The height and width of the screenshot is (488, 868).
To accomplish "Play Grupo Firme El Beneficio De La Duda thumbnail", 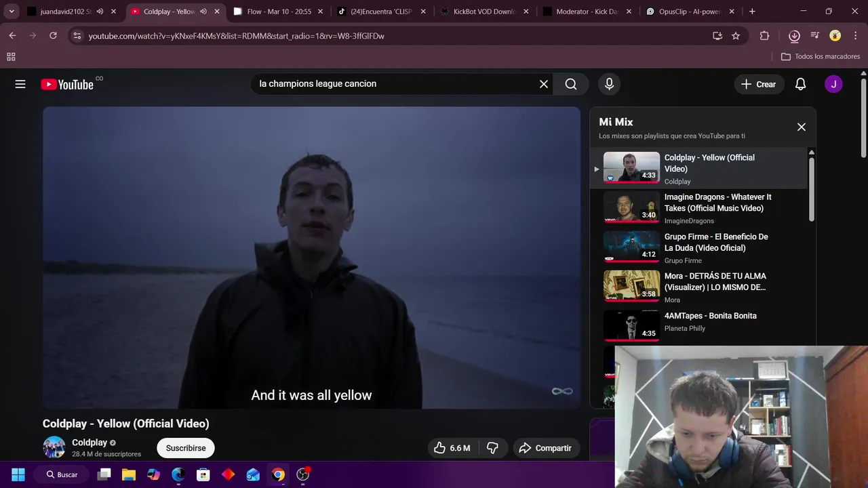I will pyautogui.click(x=631, y=247).
